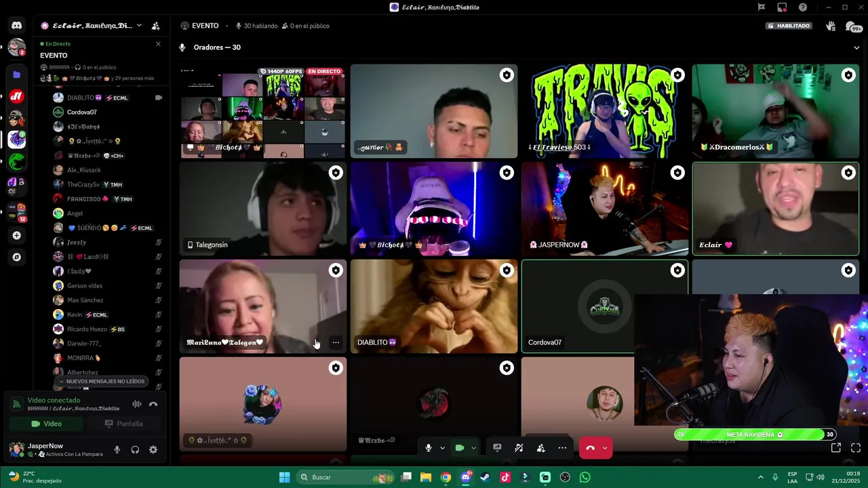
Task: Click the Video button in voice panel
Action: (46, 424)
